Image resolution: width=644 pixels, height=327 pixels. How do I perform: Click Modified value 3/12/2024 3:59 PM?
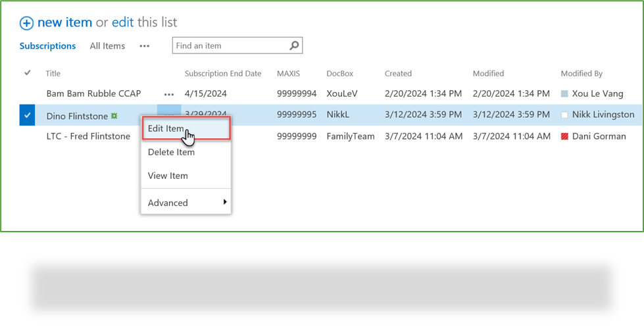point(511,115)
